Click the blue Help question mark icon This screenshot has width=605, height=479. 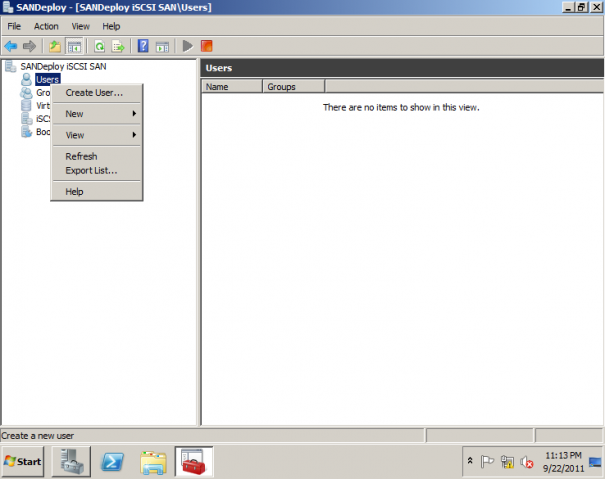point(143,46)
